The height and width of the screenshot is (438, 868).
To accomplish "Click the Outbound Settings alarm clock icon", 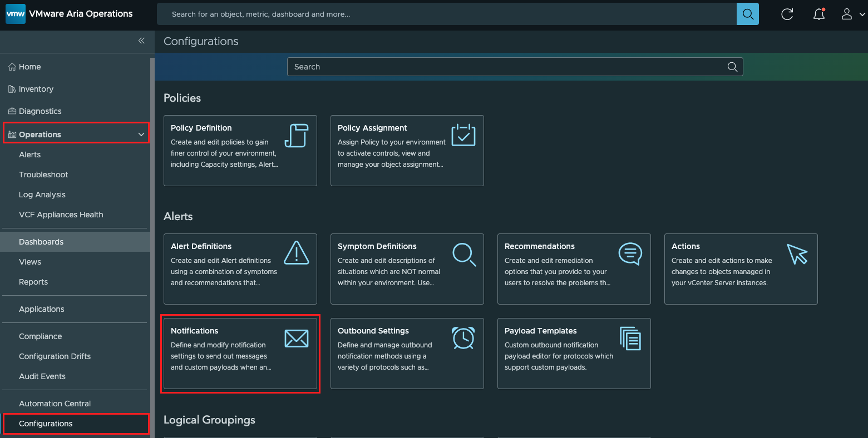I will (463, 337).
